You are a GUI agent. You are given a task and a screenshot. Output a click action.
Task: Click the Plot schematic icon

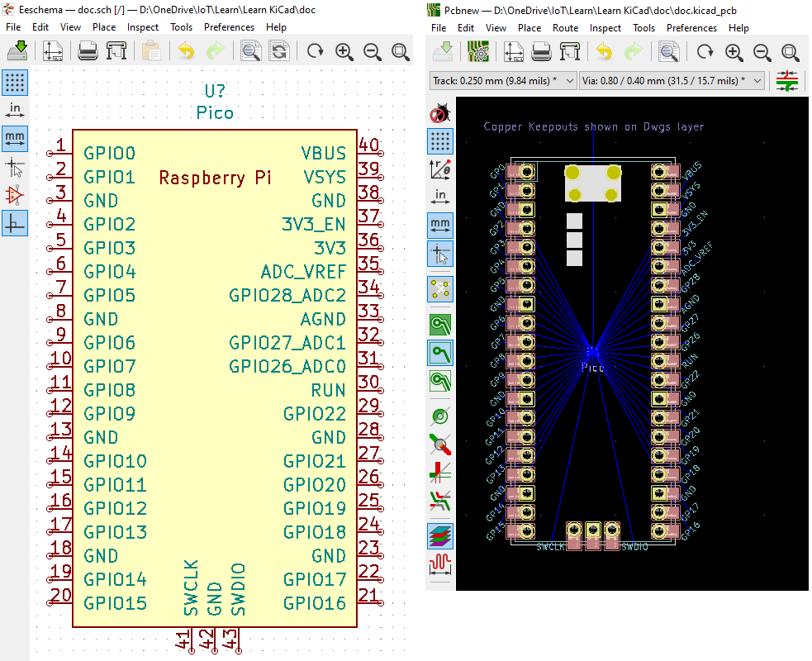tap(116, 50)
